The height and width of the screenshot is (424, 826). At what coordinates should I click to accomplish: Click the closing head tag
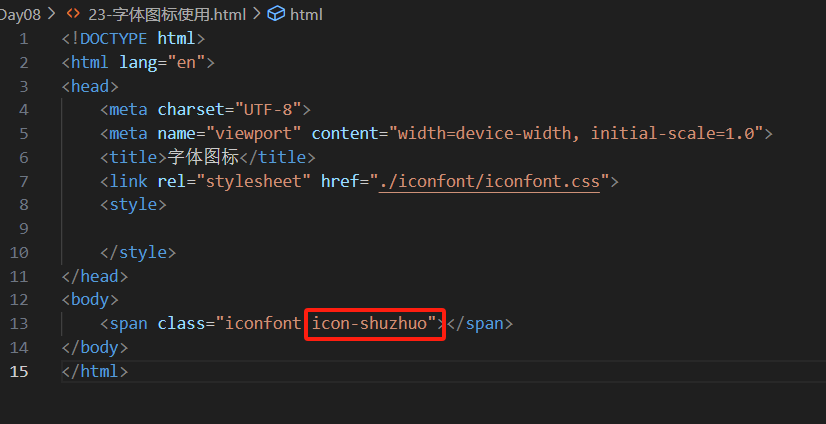pos(95,276)
